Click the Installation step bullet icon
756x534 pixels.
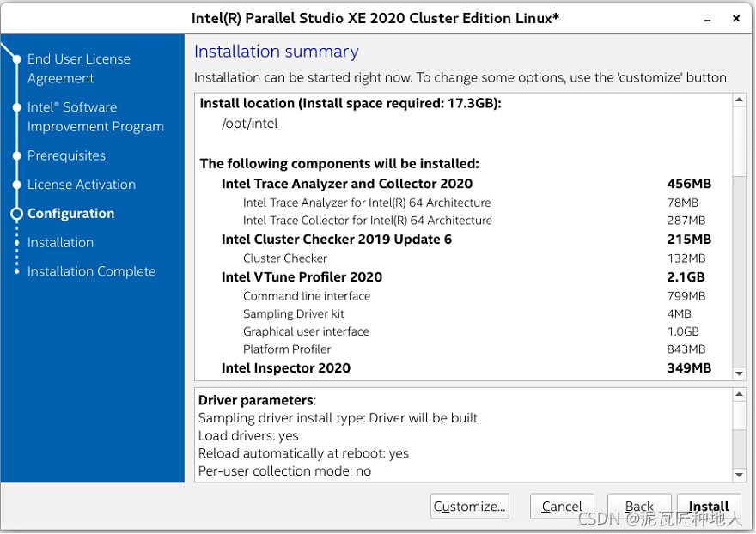(17, 243)
